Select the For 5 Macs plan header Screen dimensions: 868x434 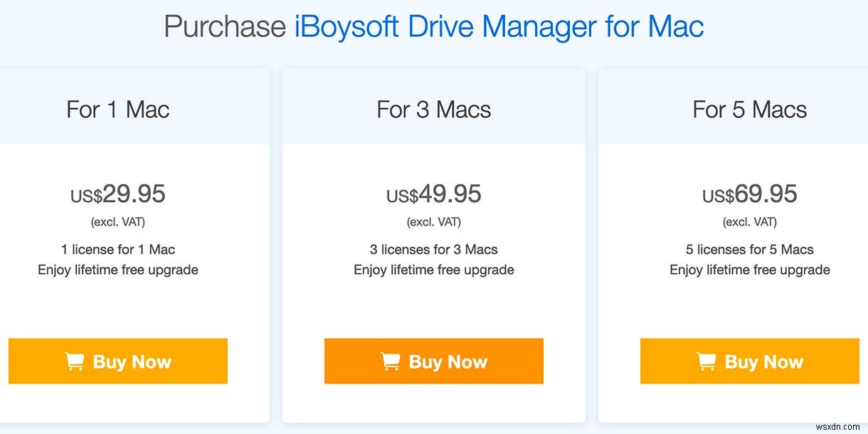749,110
